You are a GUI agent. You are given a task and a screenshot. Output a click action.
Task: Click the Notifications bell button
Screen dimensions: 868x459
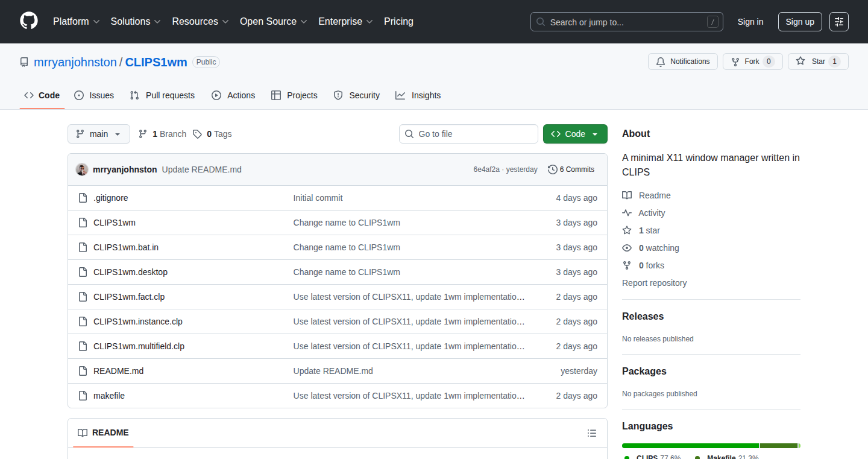[683, 62]
